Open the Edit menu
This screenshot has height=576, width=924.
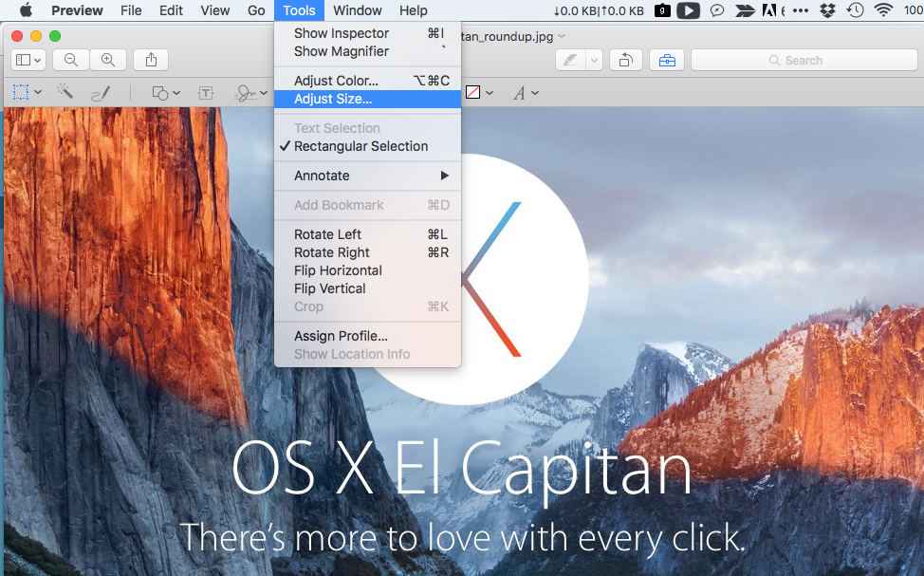[171, 10]
